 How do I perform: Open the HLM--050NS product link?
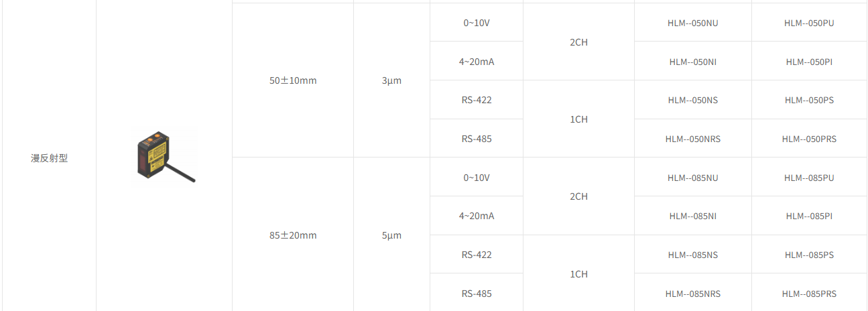click(x=692, y=100)
